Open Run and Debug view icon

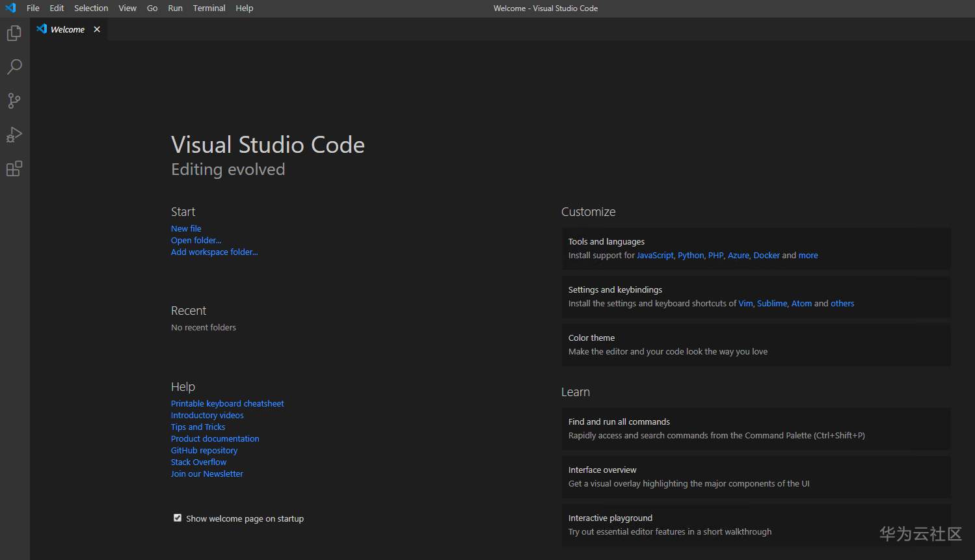(x=14, y=135)
